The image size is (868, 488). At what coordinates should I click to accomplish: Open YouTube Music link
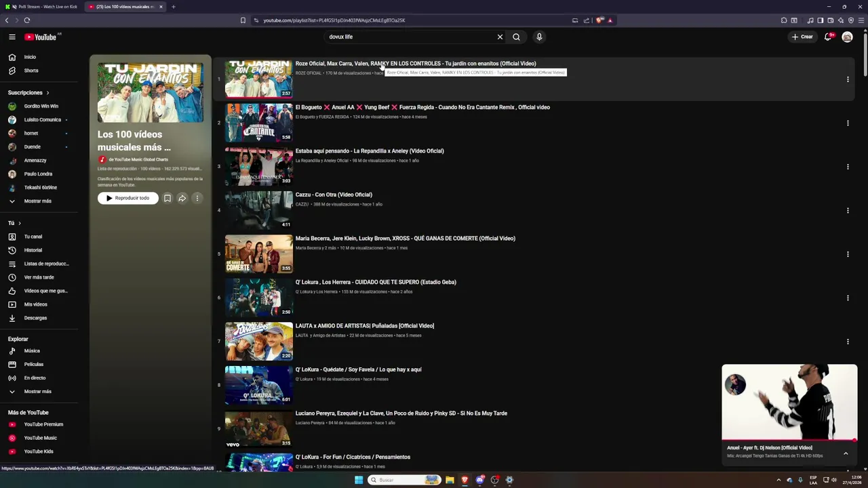39,438
